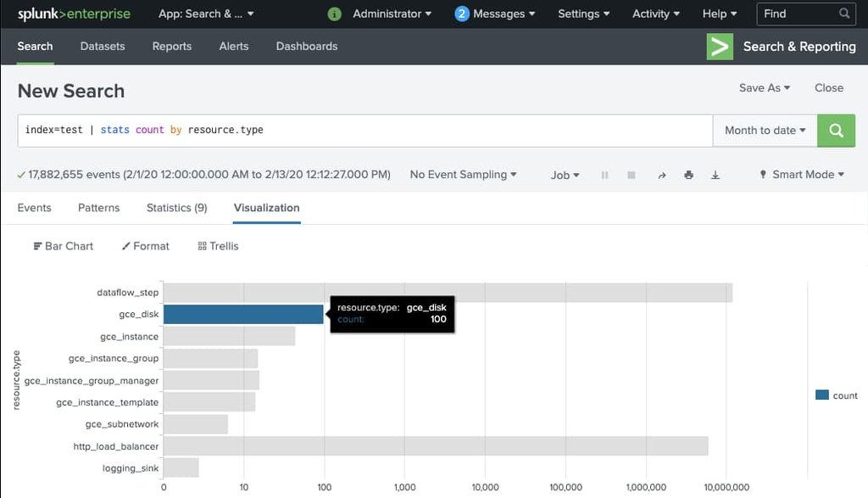Open the Format options
This screenshot has width=868, height=498.
pyautogui.click(x=146, y=246)
